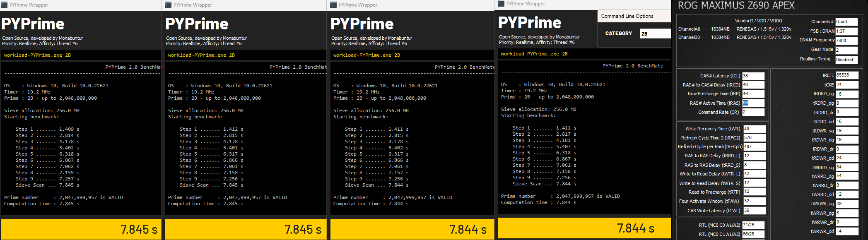The image size is (868, 240).
Task: Click the tRDWR_dg value field
Action: point(847,140)
